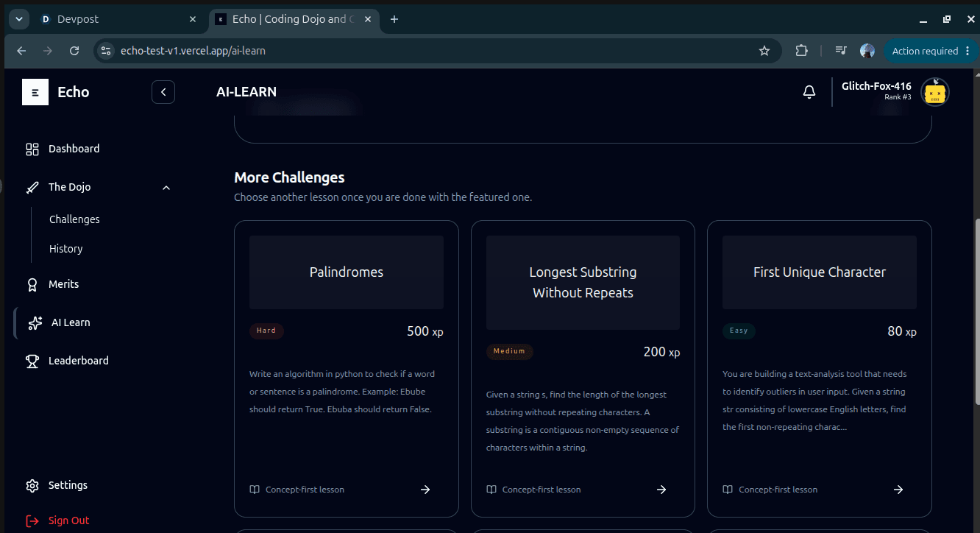The width and height of the screenshot is (980, 533).
Task: Navigate to Leaderboard
Action: 79,361
